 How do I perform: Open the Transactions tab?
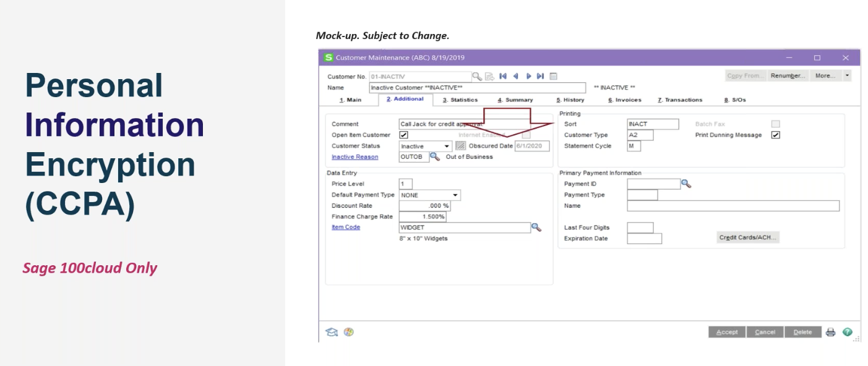click(x=680, y=100)
